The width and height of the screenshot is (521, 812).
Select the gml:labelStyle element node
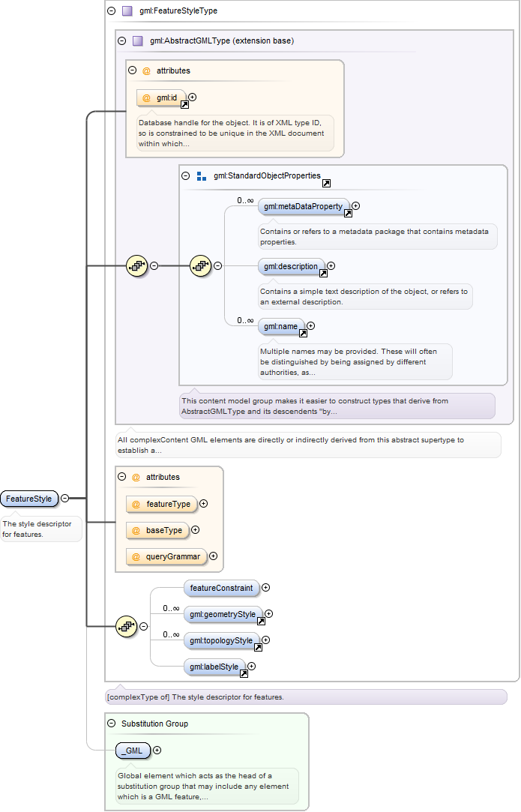tap(214, 667)
